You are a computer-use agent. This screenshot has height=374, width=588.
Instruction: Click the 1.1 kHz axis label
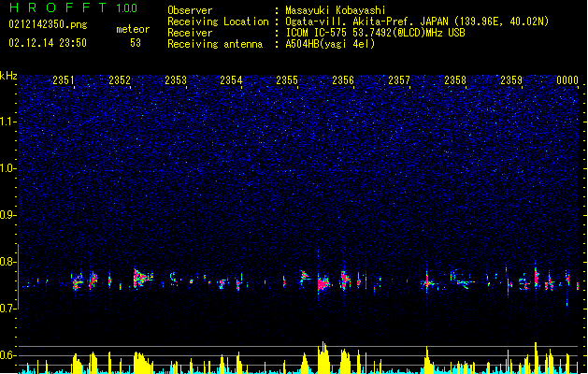(7, 122)
